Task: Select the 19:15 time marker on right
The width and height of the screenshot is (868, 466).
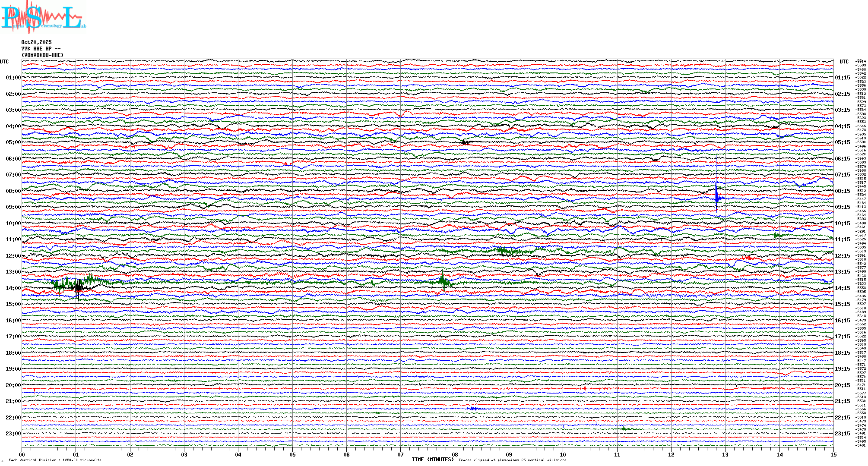Action: point(842,369)
